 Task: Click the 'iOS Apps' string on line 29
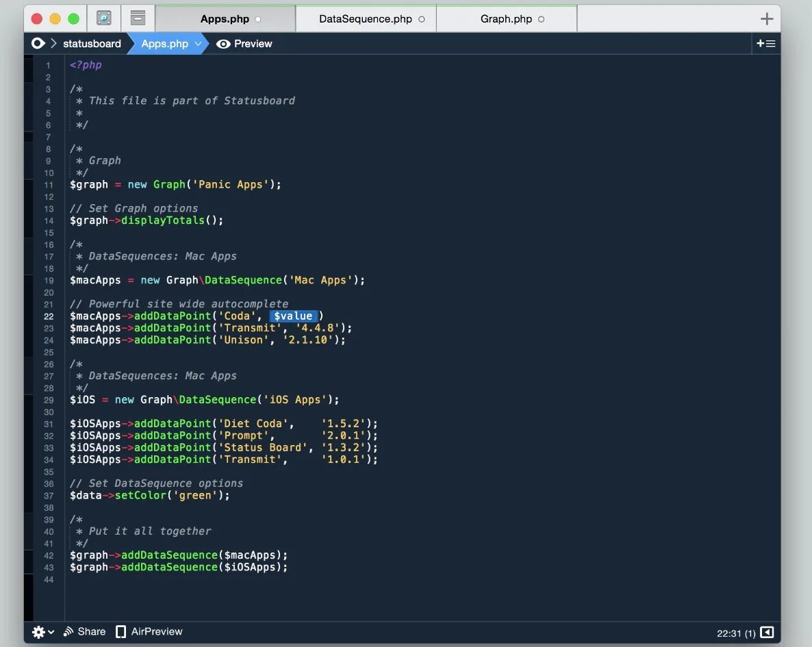(x=295, y=399)
